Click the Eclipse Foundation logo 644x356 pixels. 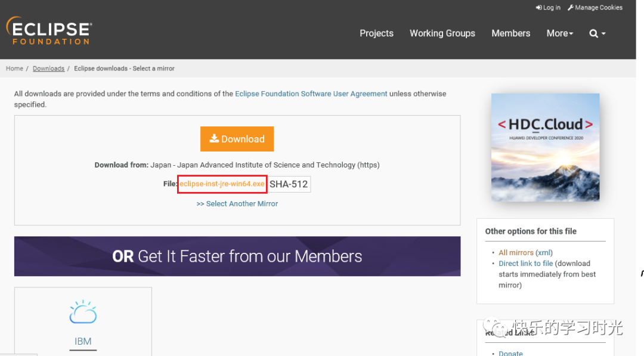49,31
